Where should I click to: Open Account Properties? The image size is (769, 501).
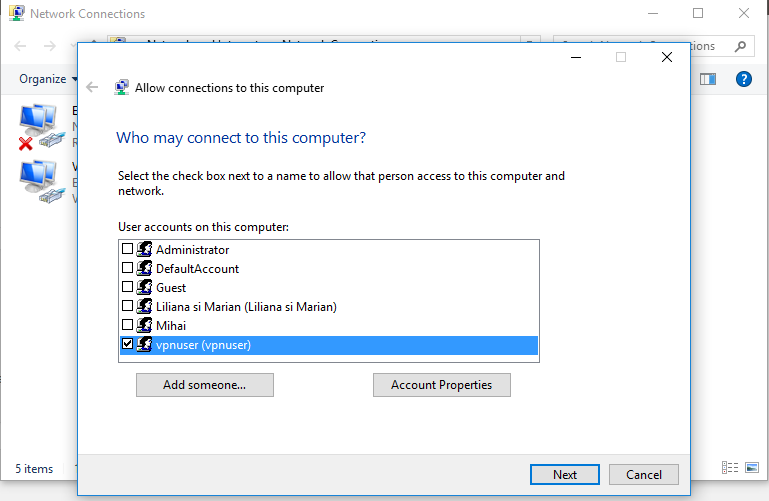tap(441, 385)
